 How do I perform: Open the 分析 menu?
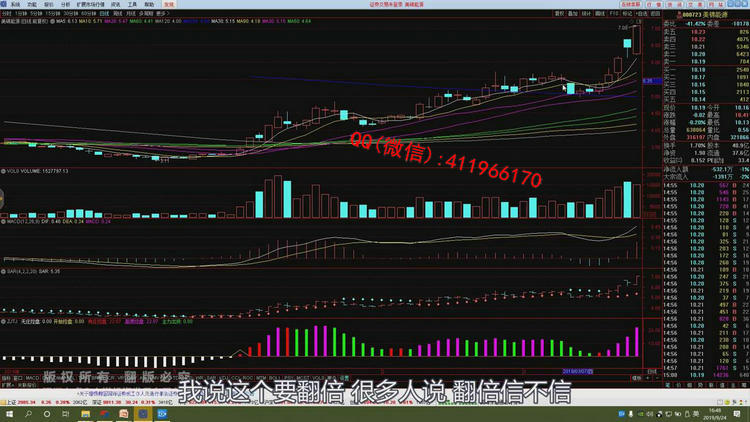(66, 4)
